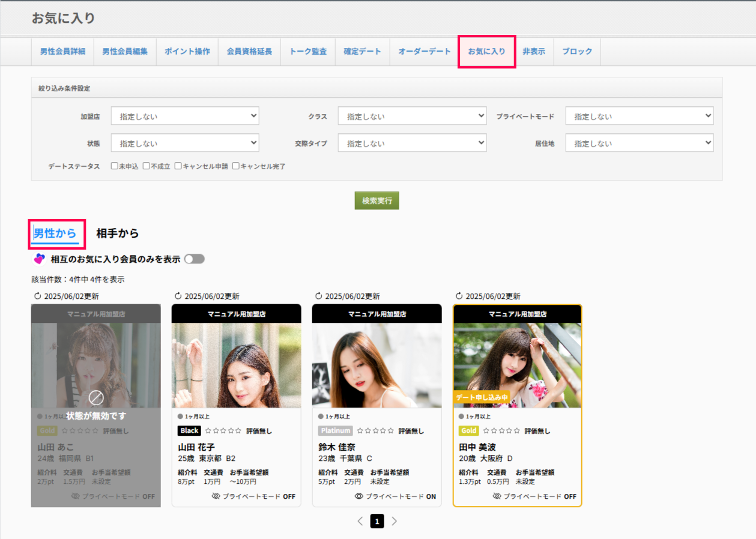Open the 会員資格延長 tab
The width and height of the screenshot is (756, 539).
click(x=249, y=52)
